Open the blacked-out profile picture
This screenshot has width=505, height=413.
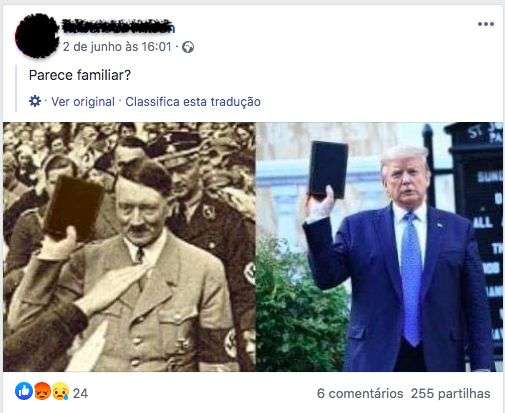click(x=37, y=36)
